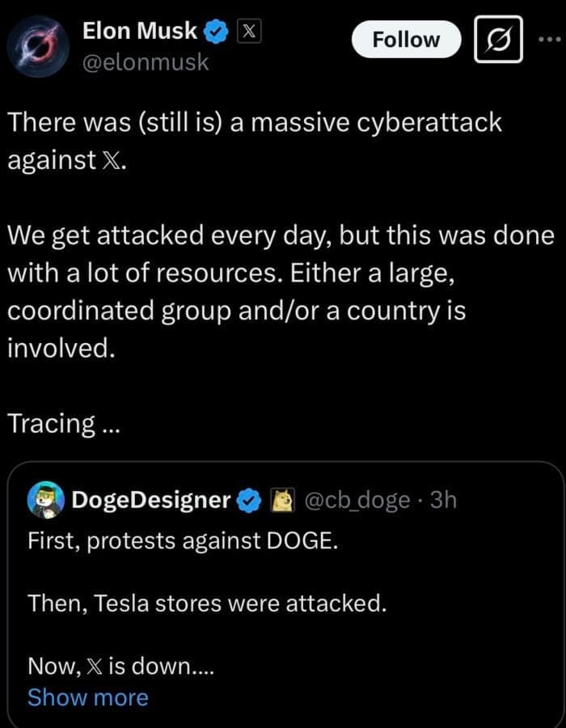
Task: Open DogeDesigner's profile avatar
Action: (45, 501)
